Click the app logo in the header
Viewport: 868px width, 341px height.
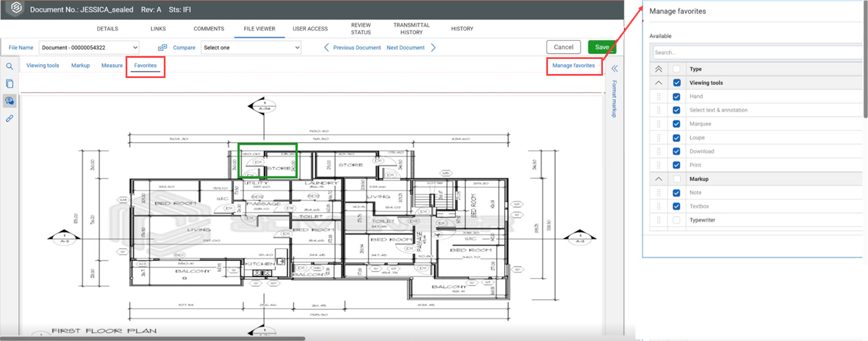(x=16, y=10)
